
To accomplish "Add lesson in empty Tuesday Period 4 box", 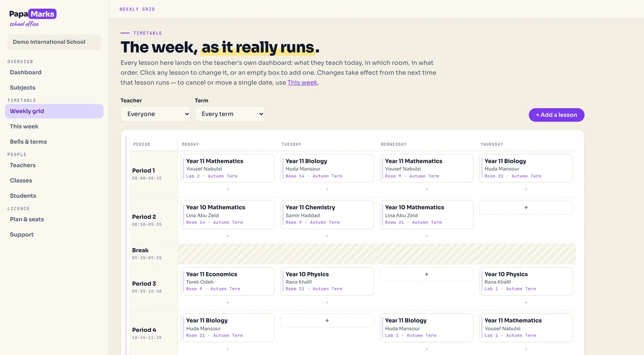I will pyautogui.click(x=327, y=321).
